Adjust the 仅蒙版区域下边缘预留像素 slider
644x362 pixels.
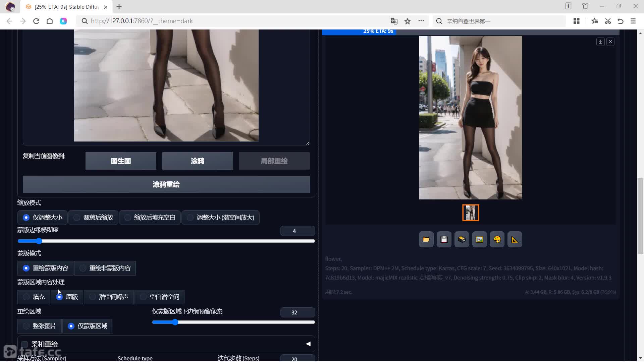[x=233, y=322]
